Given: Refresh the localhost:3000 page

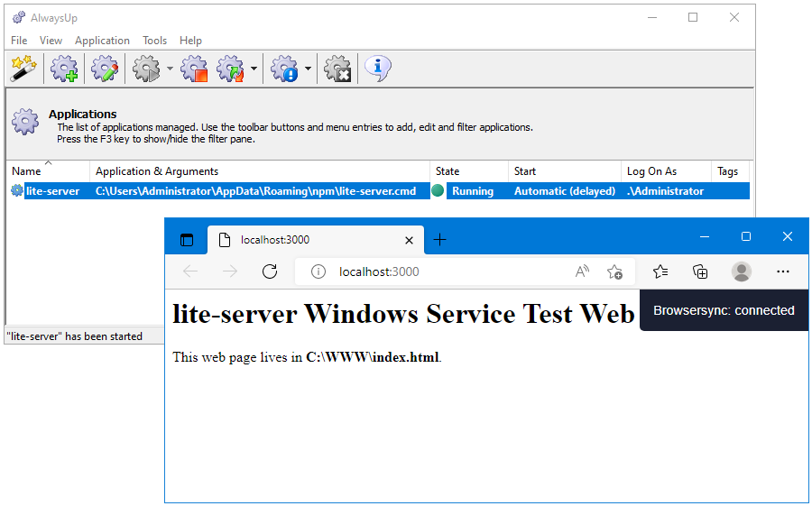Looking at the screenshot, I should coord(270,271).
